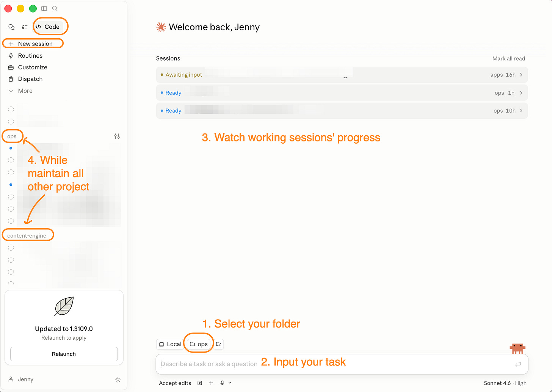
Task: Expand chevron on the ops 1h row
Action: 521,93
